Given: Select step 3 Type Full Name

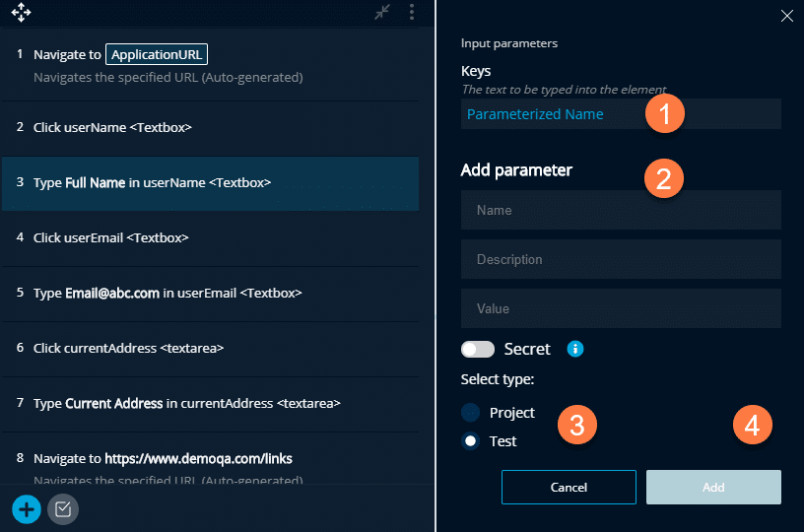Looking at the screenshot, I should click(210, 182).
